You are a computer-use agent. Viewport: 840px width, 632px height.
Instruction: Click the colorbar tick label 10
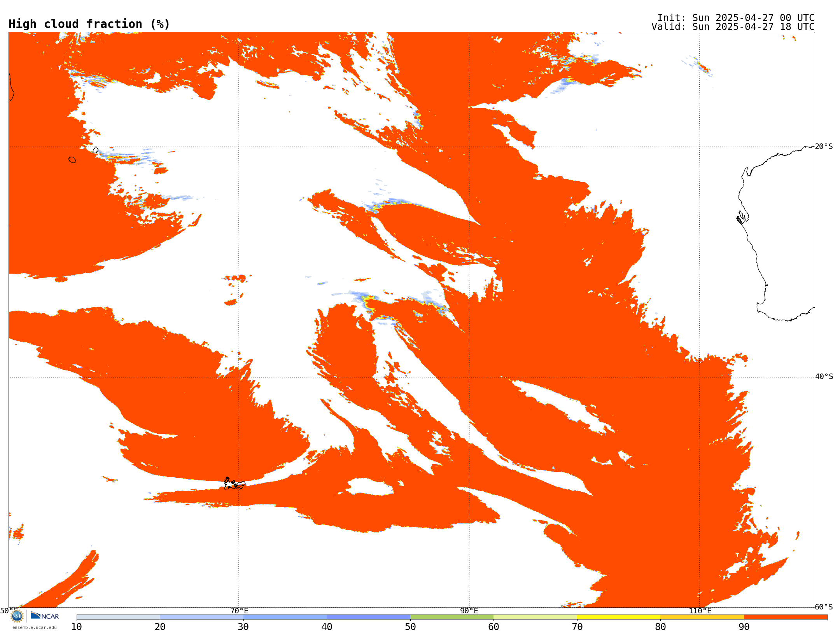77,627
